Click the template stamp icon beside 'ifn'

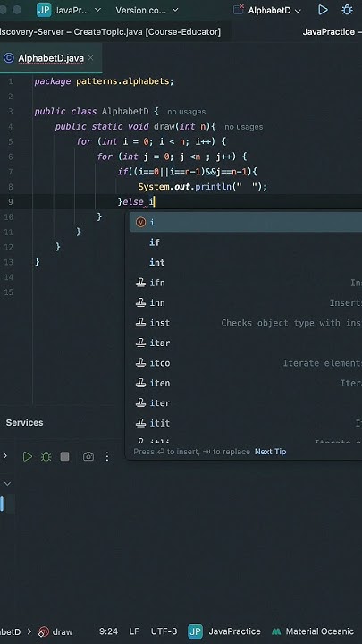pyautogui.click(x=141, y=283)
